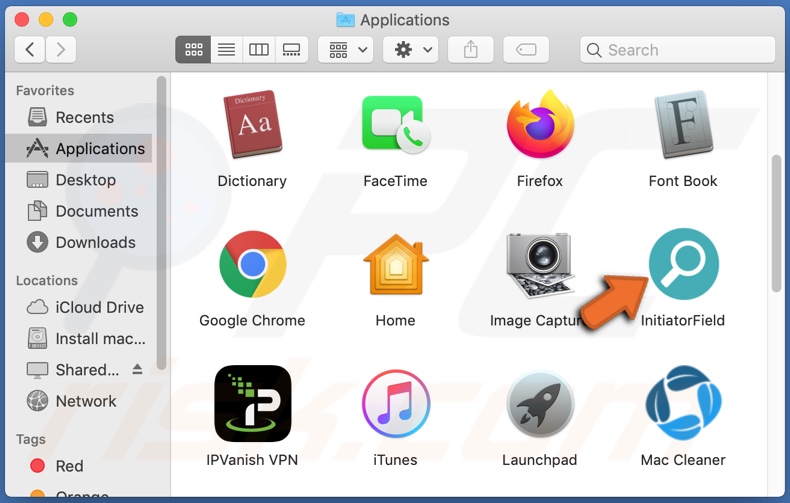Viewport: 790px width, 503px height.
Task: Select the Image Capture app icon
Action: click(540, 265)
